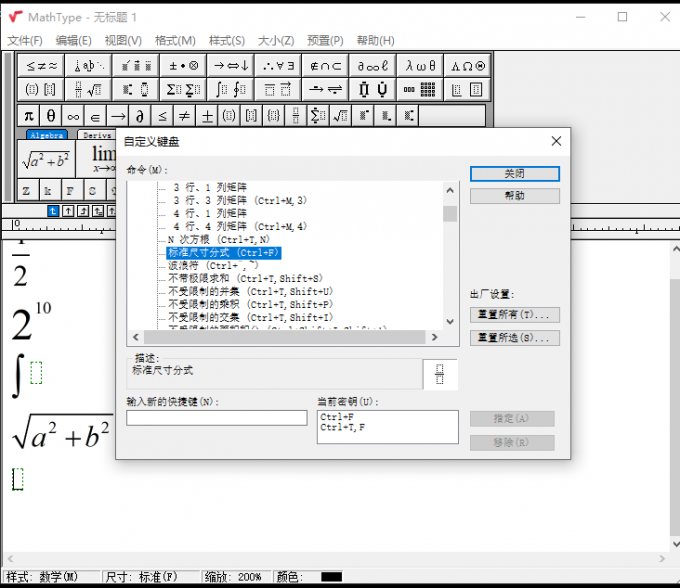Open the 样式(S) menu
Viewport: 680px width, 588px height.
point(227,40)
